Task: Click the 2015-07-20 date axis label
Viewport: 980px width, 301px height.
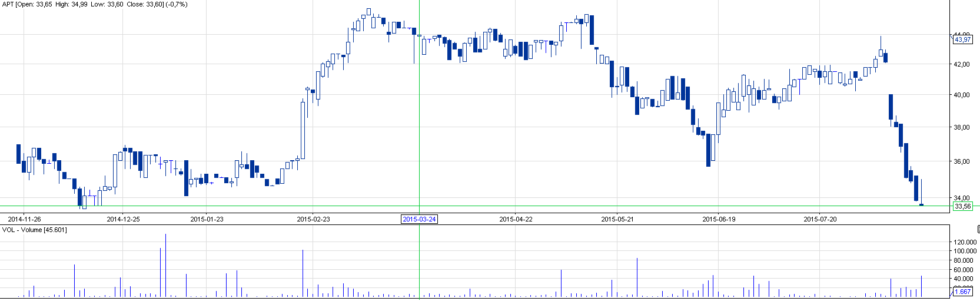Action: tap(820, 219)
